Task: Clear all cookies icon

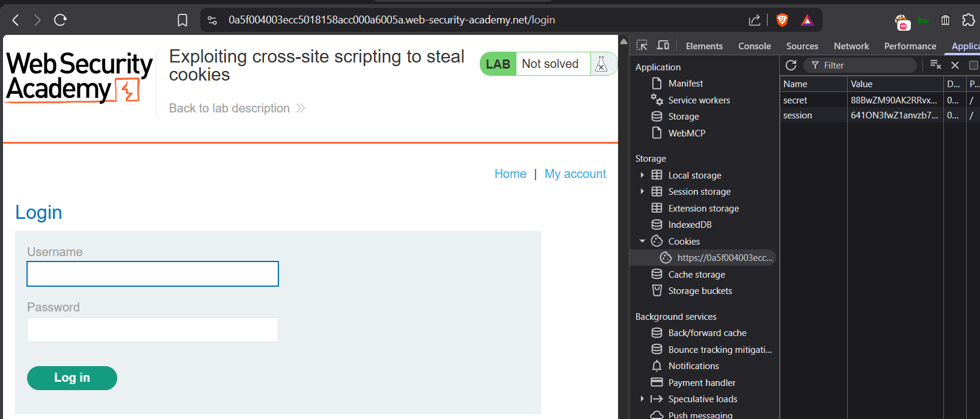Action: point(935,64)
